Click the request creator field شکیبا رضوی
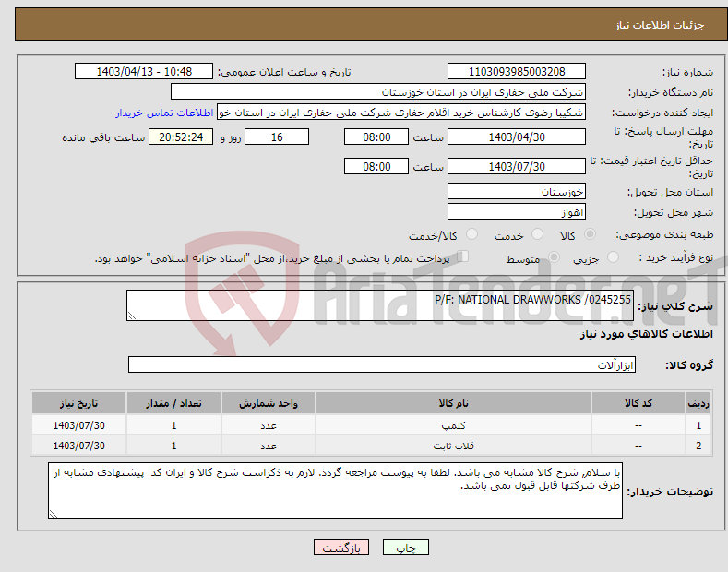The height and width of the screenshot is (572, 728). (x=401, y=113)
